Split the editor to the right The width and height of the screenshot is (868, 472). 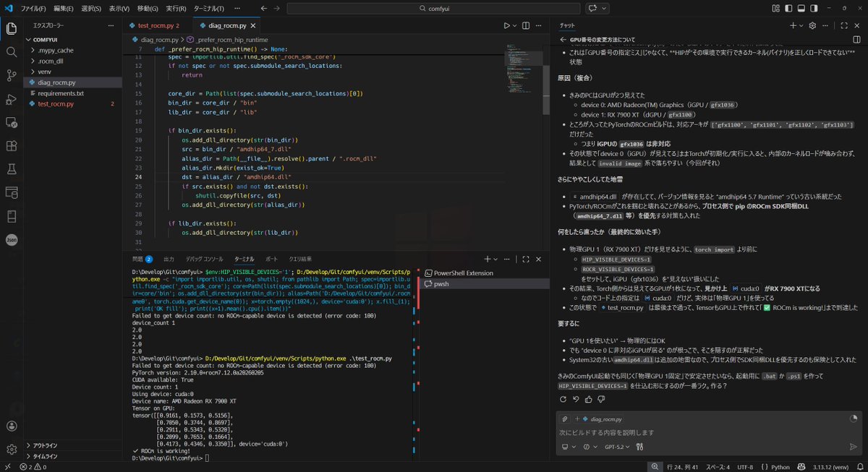[526, 25]
